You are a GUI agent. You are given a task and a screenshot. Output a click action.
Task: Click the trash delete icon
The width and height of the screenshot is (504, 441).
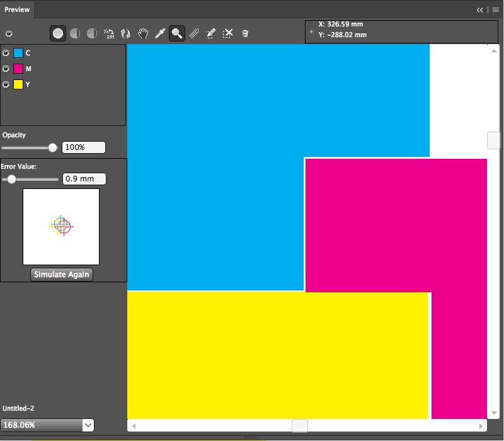pyautogui.click(x=245, y=33)
